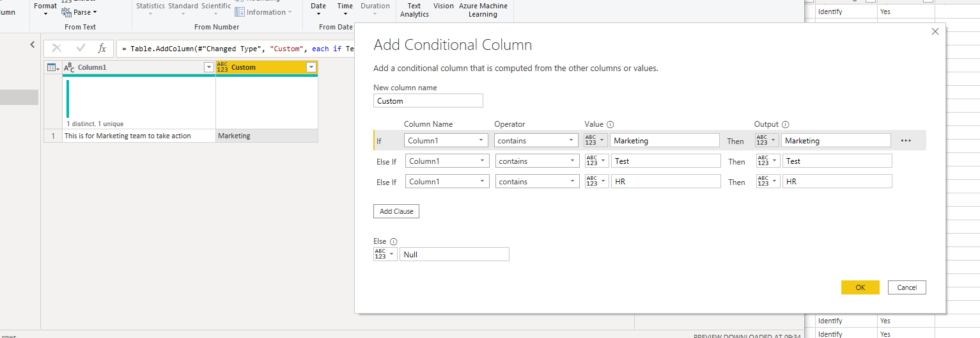
Task: Select the Marketing cell in Custom column
Action: click(x=267, y=136)
